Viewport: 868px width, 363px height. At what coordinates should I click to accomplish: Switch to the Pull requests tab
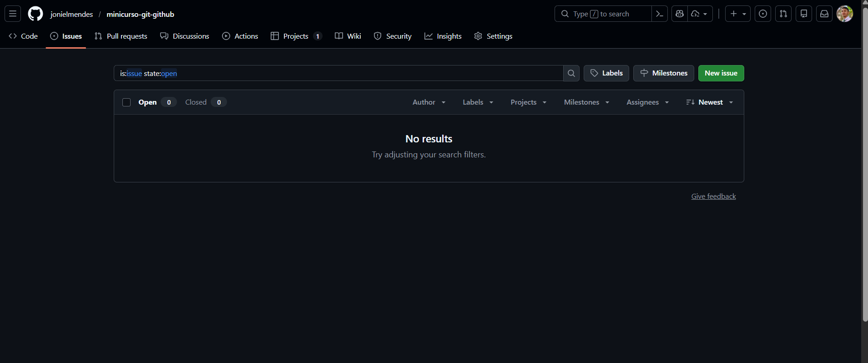121,36
